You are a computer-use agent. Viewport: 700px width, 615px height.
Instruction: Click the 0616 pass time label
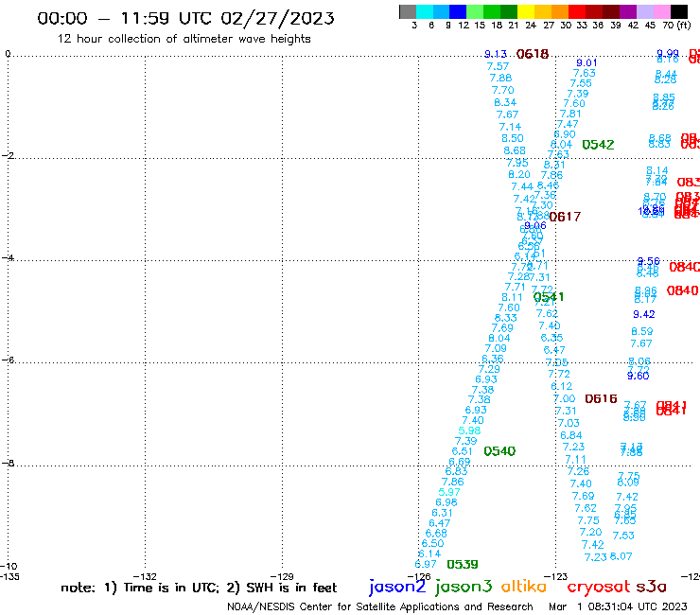click(601, 398)
